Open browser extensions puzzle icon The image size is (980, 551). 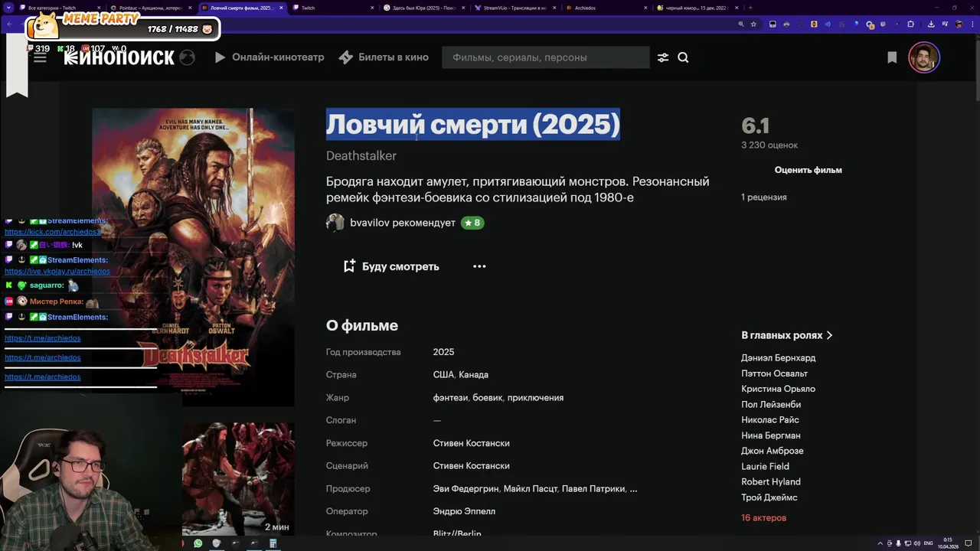tap(910, 24)
